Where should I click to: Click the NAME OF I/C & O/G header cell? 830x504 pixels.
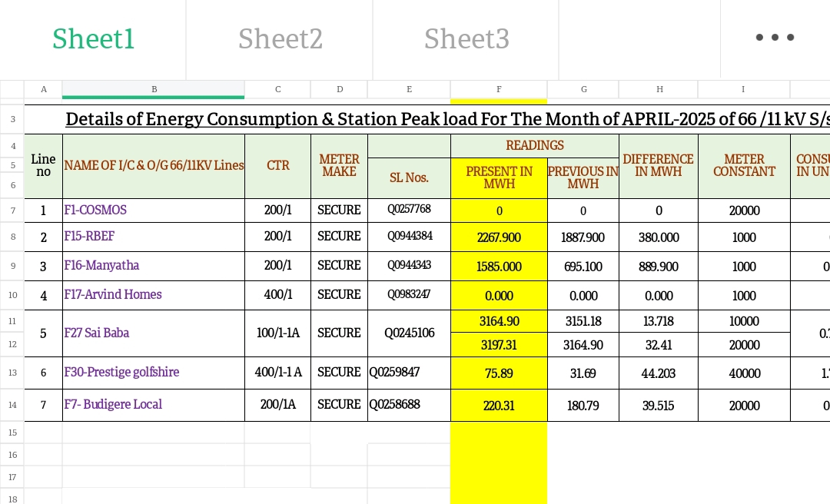pos(154,166)
